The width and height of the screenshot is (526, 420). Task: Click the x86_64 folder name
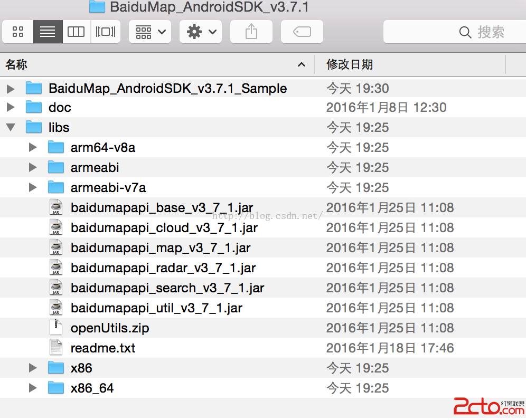coord(92,388)
